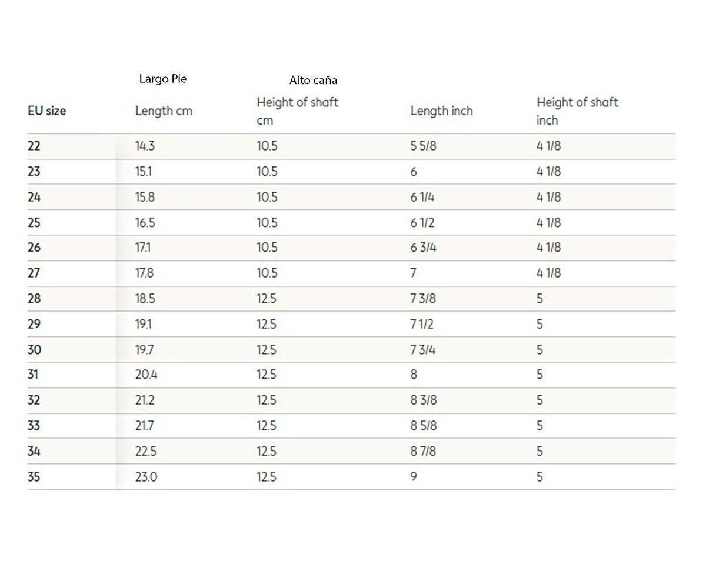Screen dimensions: 706x588
Task: Click the 'Length inch' column header
Action: 441,111
